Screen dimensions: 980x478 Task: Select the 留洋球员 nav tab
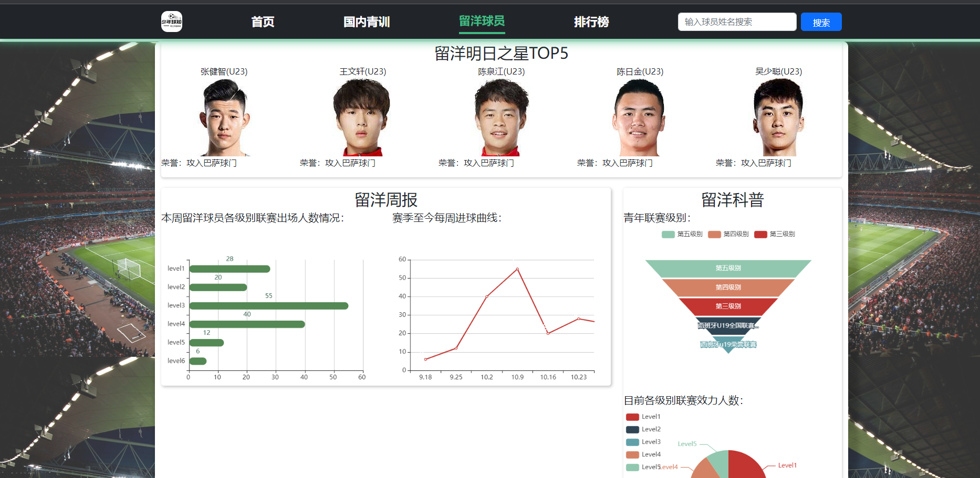click(482, 21)
